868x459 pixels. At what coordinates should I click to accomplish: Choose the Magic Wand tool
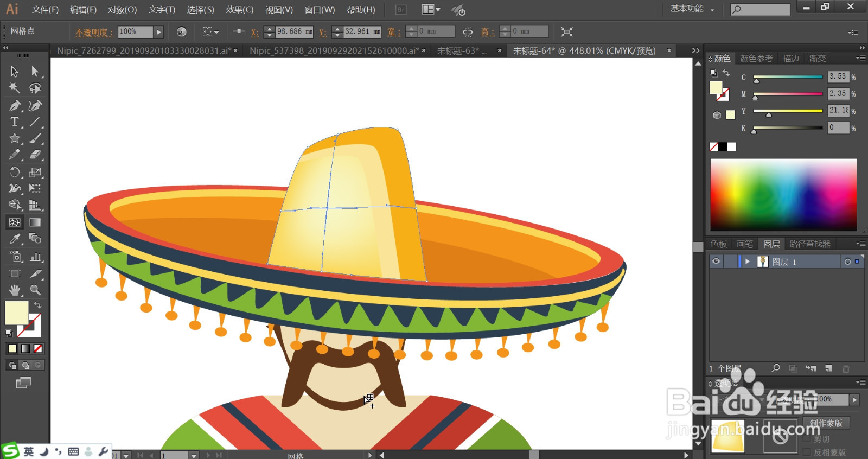pyautogui.click(x=15, y=88)
